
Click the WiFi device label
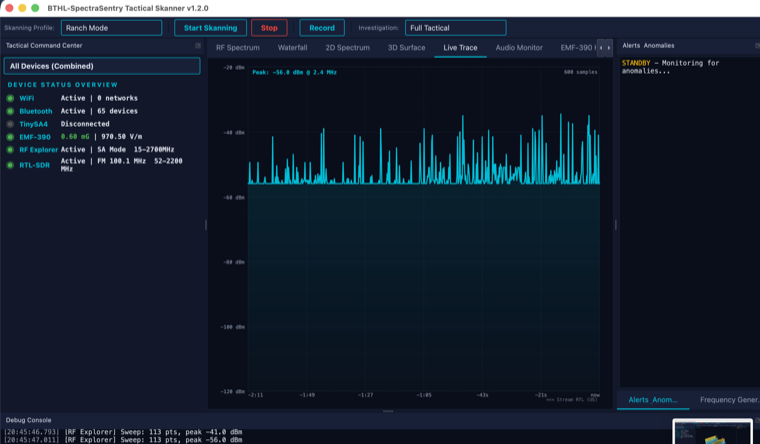pyautogui.click(x=27, y=98)
